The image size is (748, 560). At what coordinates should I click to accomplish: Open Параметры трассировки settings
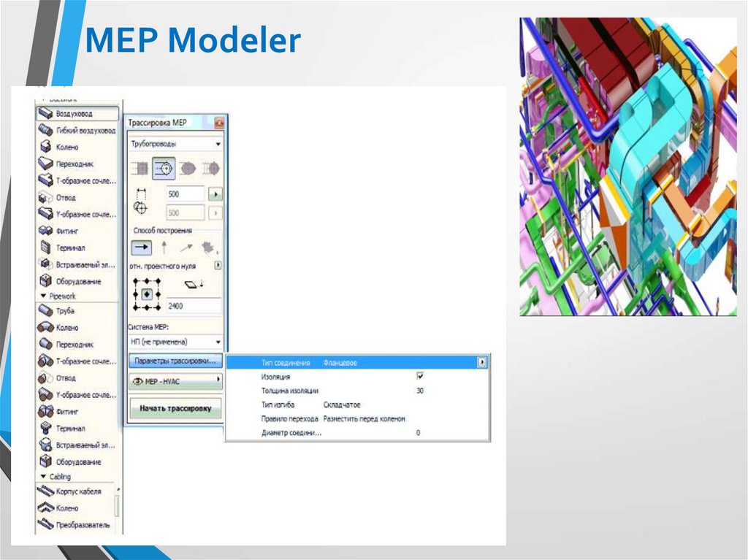pos(175,360)
